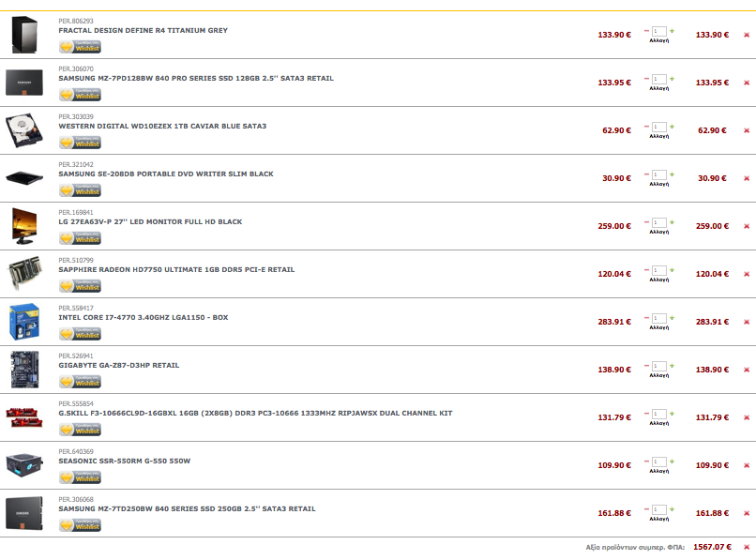Image resolution: width=756 pixels, height=560 pixels.
Task: Edit quantity field for Gigabyte GA-Z87-D3HP
Action: [x=659, y=366]
